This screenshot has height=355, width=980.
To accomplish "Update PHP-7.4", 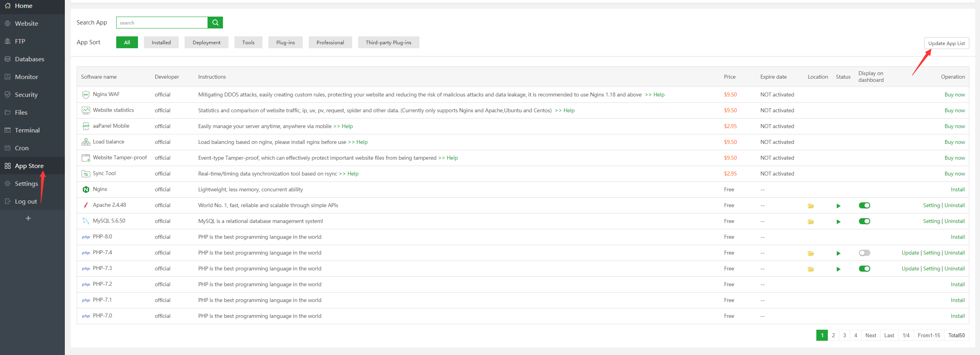I will (x=910, y=253).
